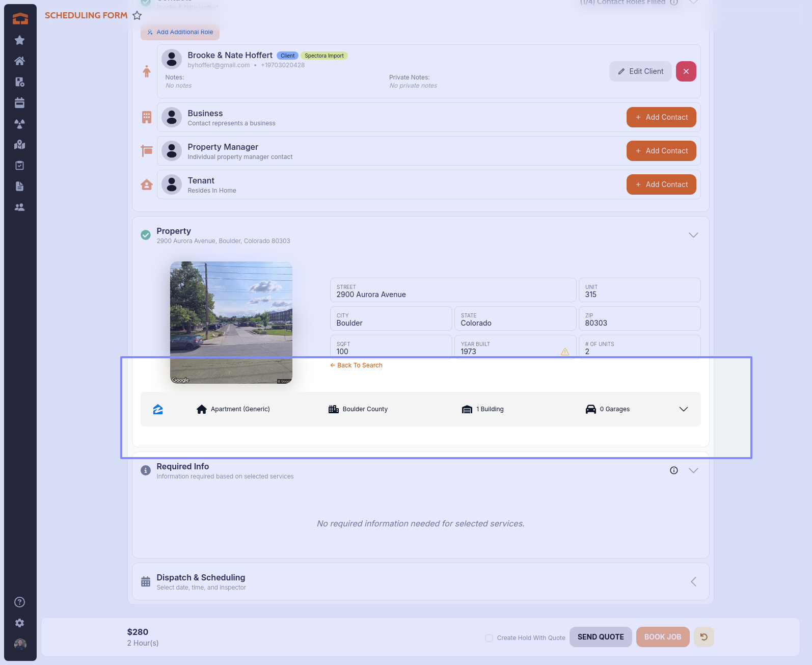
Task: Enable Create Hold With Quote checkbox
Action: (x=489, y=638)
